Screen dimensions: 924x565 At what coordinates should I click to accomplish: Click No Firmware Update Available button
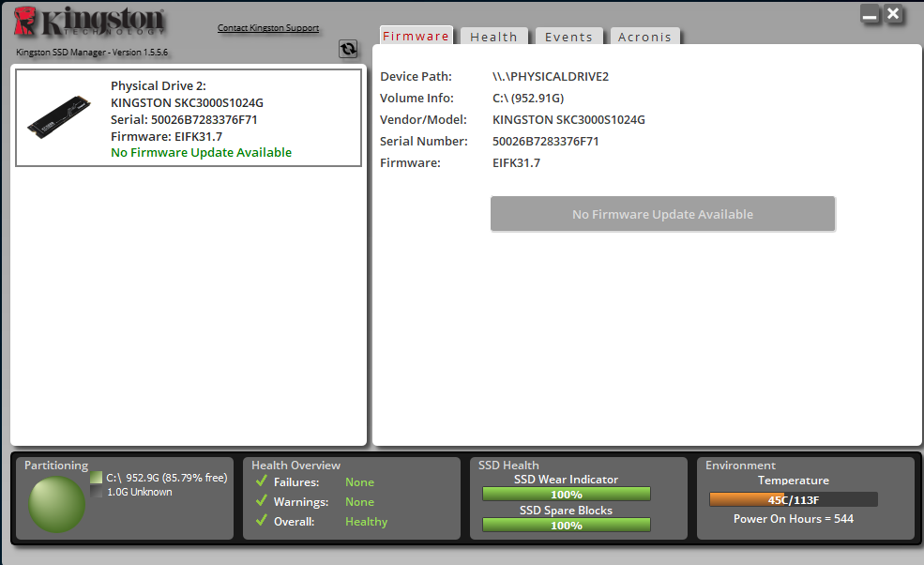pyautogui.click(x=662, y=214)
